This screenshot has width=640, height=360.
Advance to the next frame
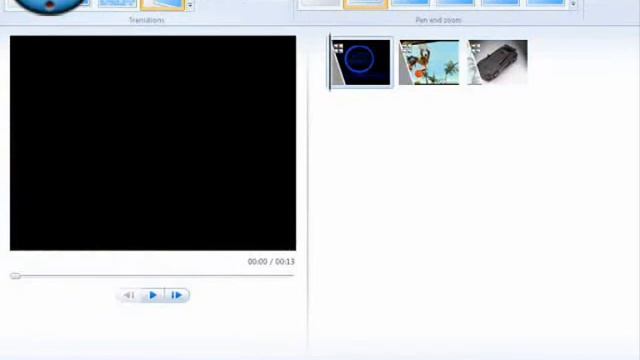click(x=176, y=295)
